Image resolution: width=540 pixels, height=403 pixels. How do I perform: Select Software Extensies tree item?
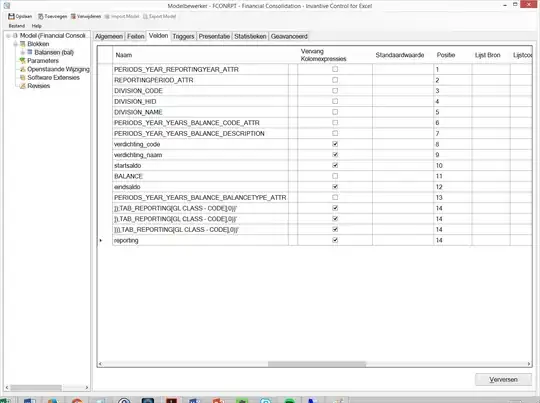point(53,78)
